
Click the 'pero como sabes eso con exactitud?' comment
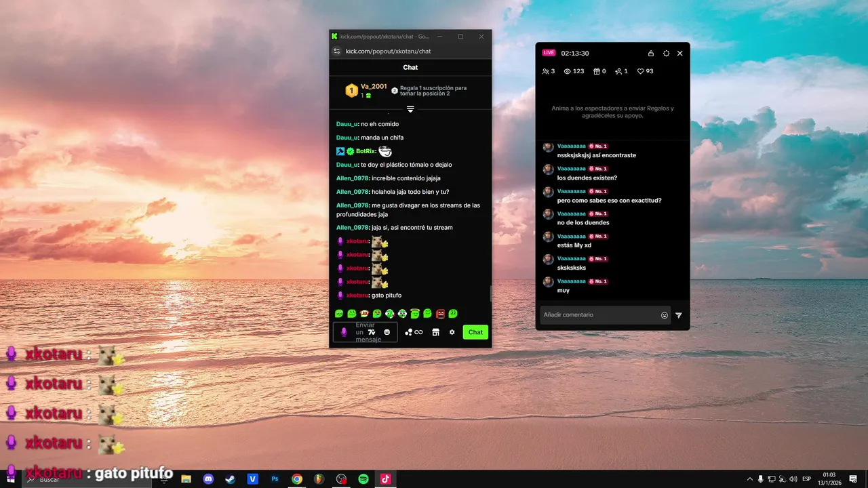click(x=609, y=201)
